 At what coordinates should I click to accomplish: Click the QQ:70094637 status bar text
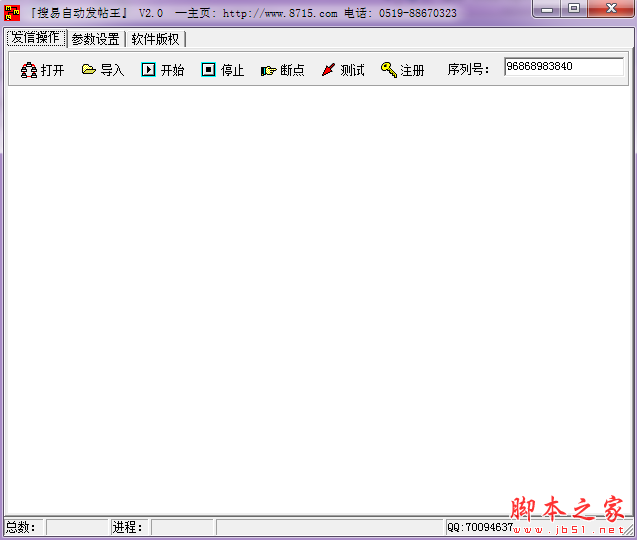480,527
